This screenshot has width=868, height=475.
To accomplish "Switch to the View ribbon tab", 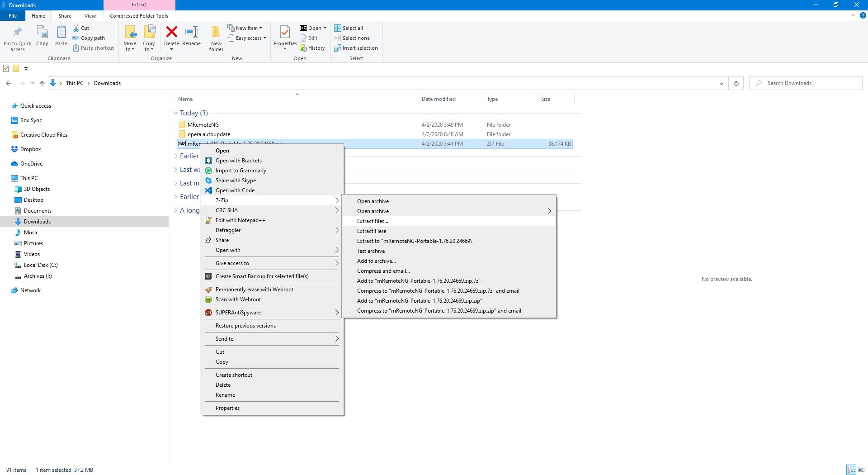I will click(x=90, y=16).
